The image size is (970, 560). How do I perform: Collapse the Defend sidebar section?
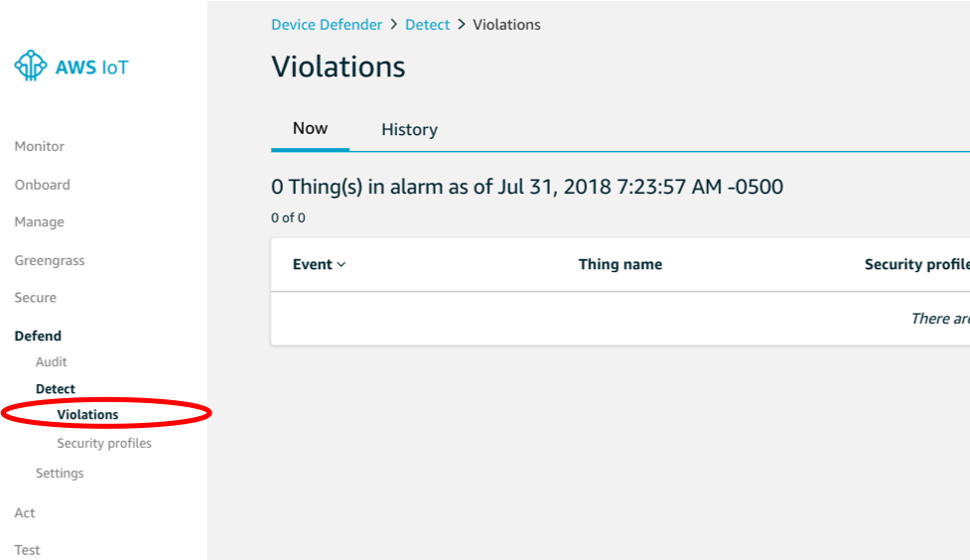38,336
